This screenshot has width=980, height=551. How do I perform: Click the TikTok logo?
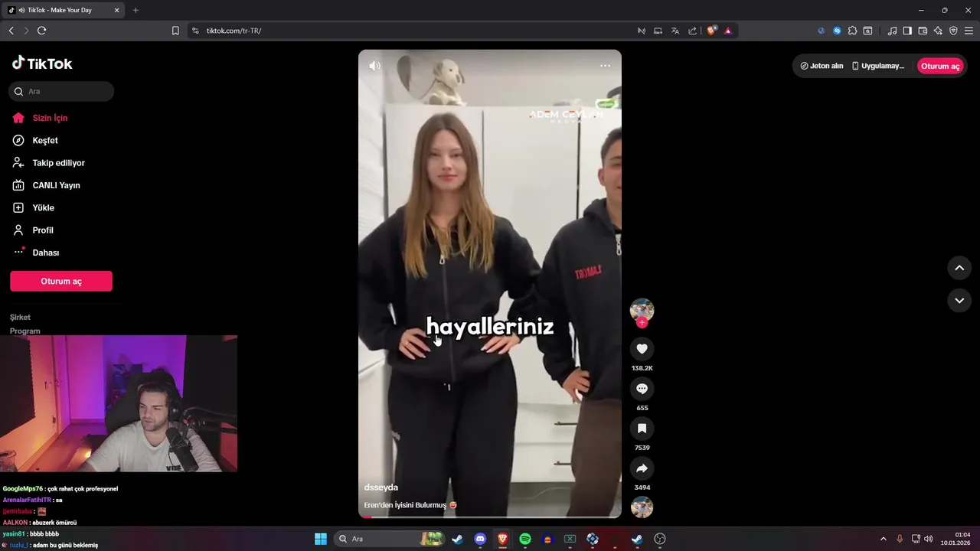click(42, 64)
